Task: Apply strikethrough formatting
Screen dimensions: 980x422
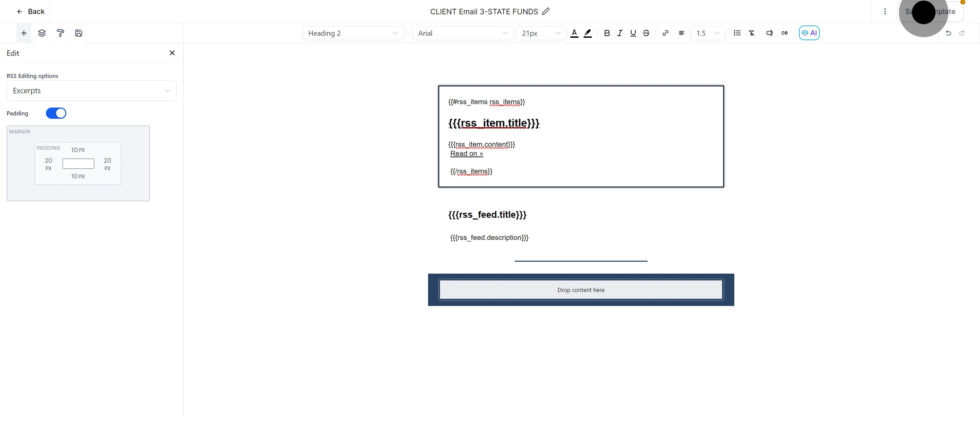Action: click(646, 33)
